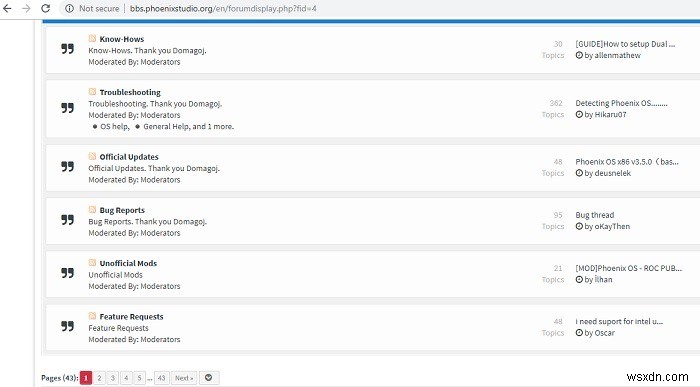Click the RSS icon next to Feature Requests
The width and height of the screenshot is (700, 387).
[92, 316]
